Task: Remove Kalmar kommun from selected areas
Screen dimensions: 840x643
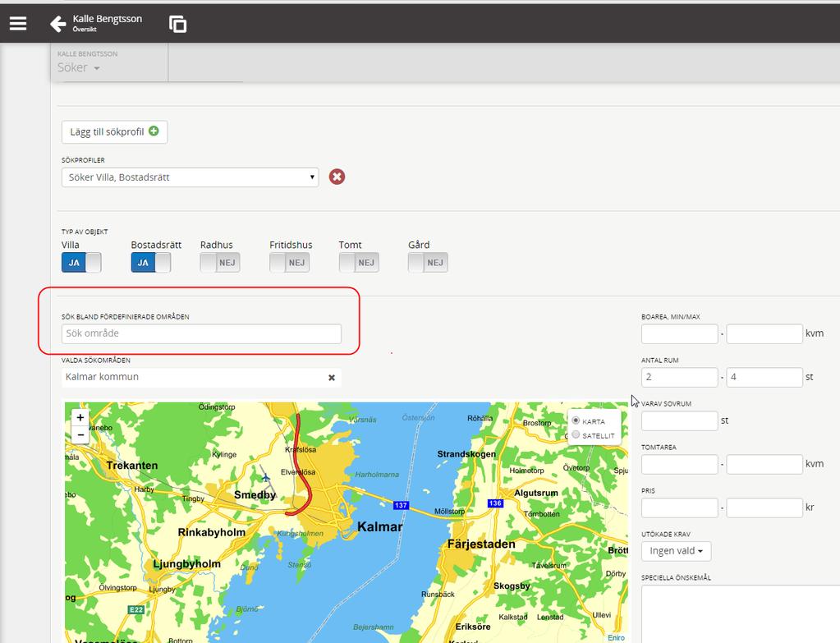Action: [x=332, y=378]
